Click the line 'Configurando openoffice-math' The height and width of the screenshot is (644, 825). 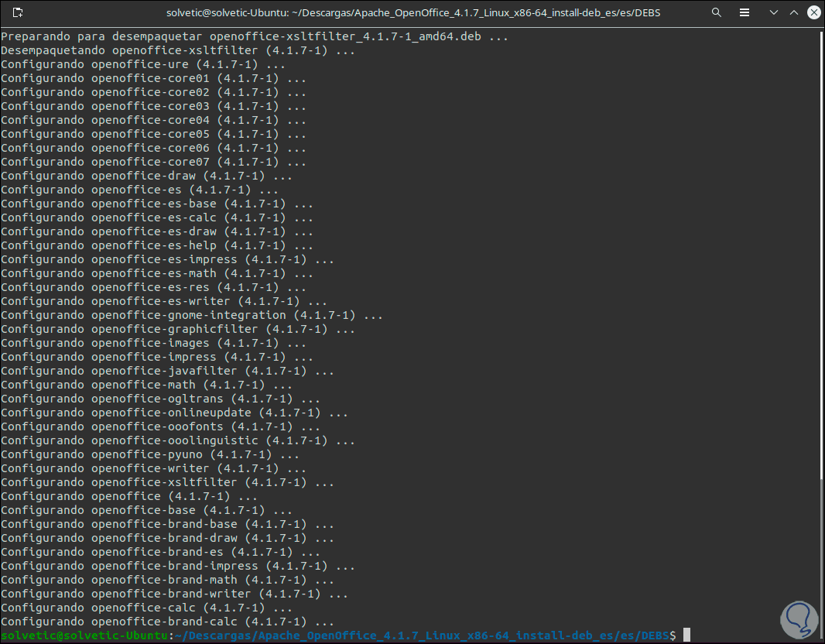tap(147, 385)
